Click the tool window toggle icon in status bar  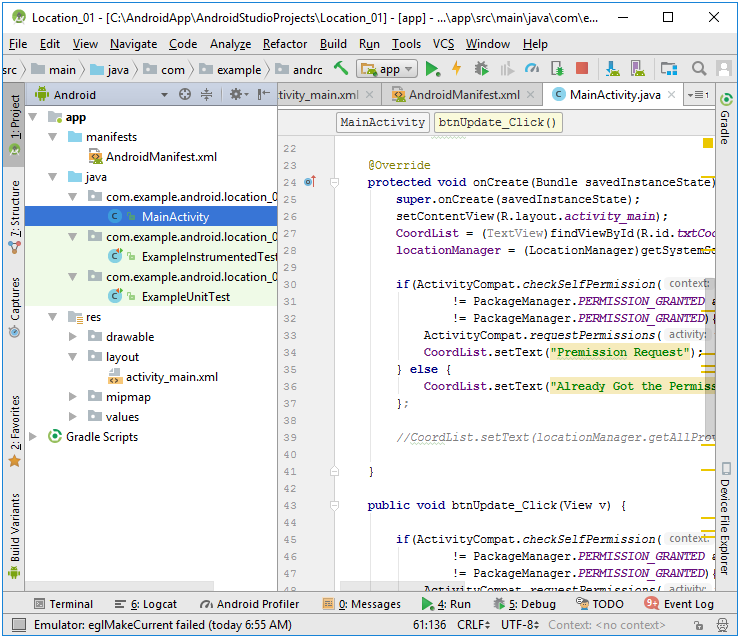click(x=18, y=625)
